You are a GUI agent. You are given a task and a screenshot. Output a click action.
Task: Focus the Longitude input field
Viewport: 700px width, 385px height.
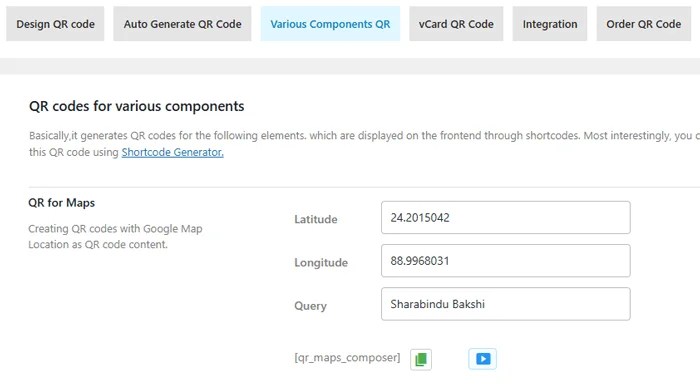click(x=506, y=261)
